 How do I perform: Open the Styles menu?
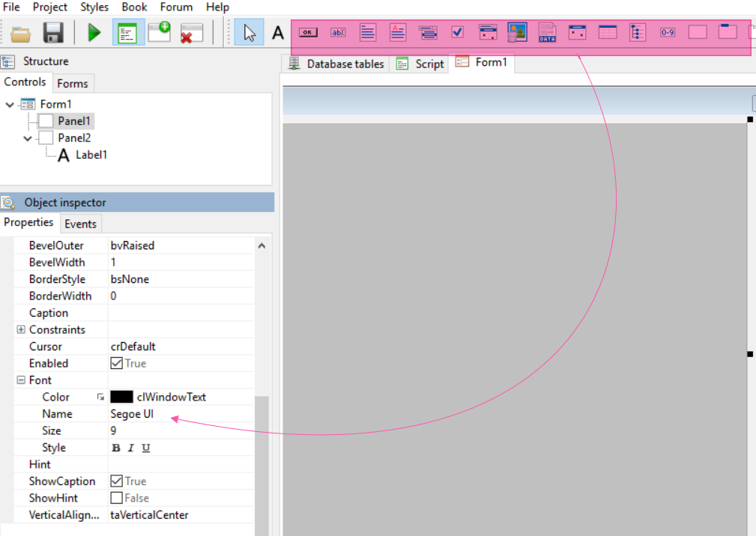(x=94, y=7)
